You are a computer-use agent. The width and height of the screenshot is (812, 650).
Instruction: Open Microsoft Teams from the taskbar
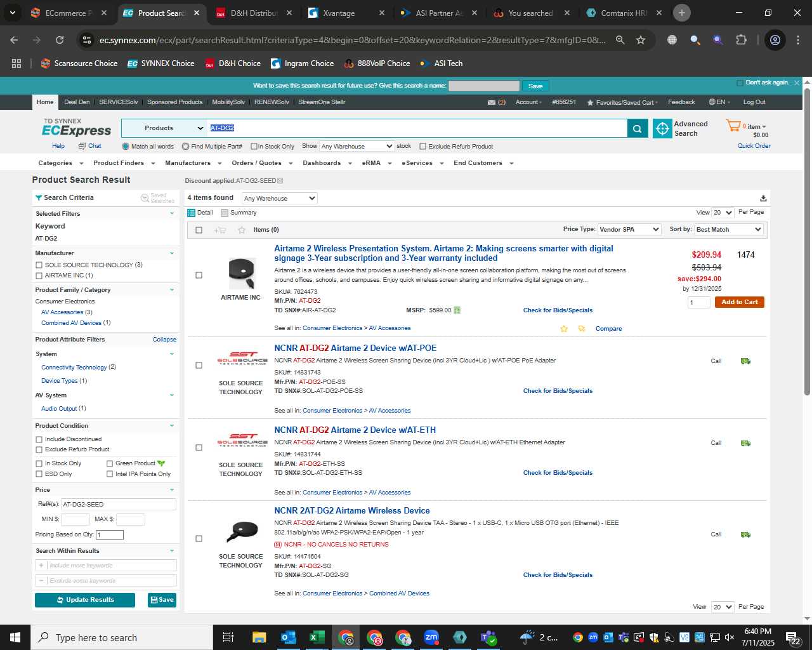(x=488, y=637)
